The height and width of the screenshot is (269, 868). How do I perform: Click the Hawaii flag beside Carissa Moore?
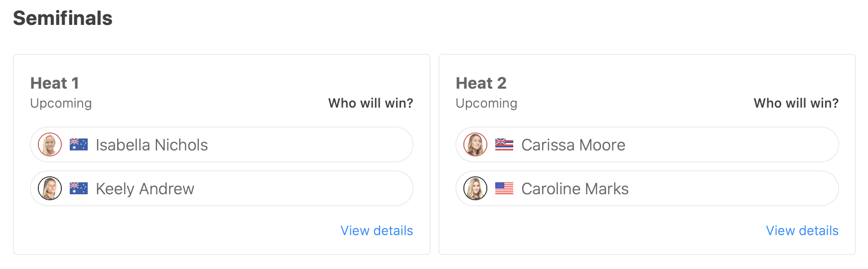point(504,144)
